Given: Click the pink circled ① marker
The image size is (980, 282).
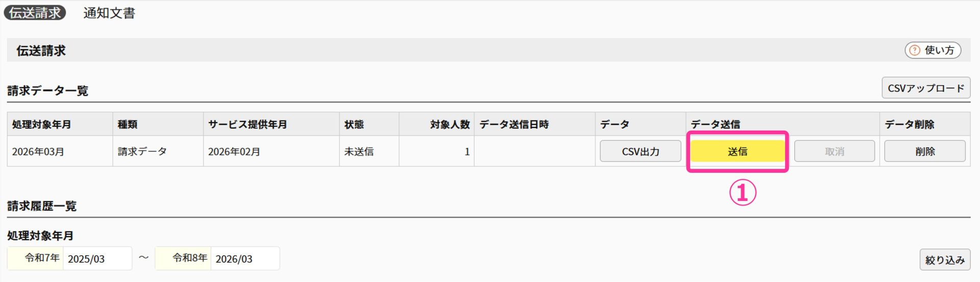Looking at the screenshot, I should [x=742, y=193].
